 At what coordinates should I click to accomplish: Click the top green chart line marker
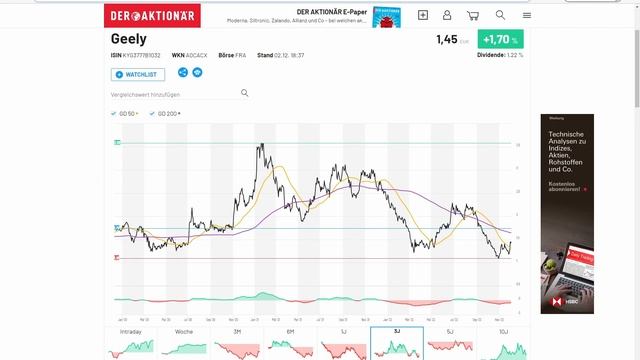(117, 142)
